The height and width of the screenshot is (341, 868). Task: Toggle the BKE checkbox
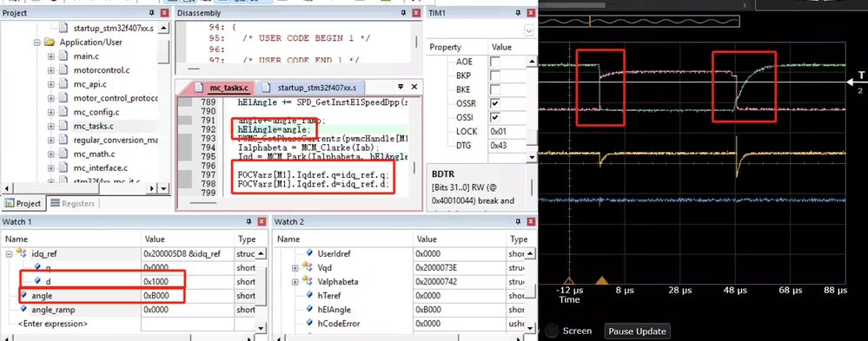[495, 89]
